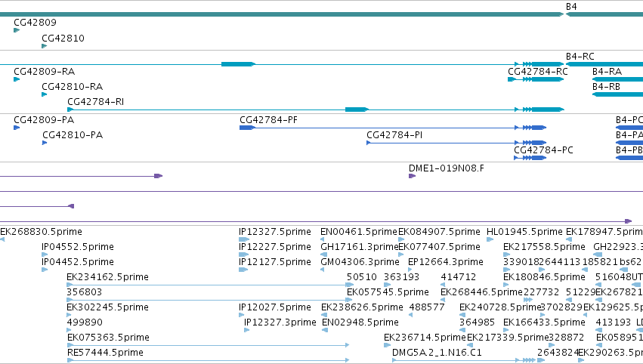Click the 413193 feature label
This screenshot has width=643, height=364.
tap(613, 323)
